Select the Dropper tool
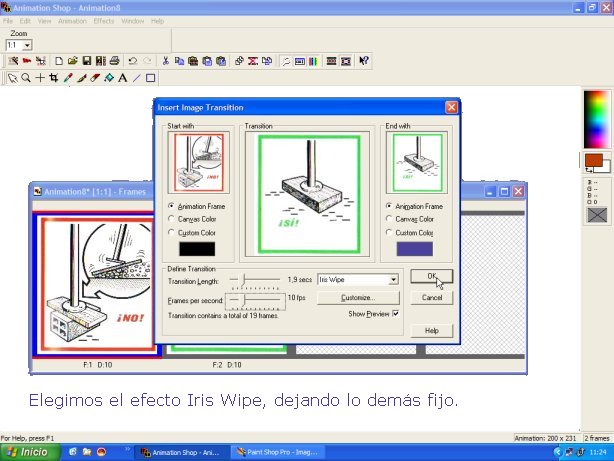Viewport: 614px width, 461px height. pos(68,78)
